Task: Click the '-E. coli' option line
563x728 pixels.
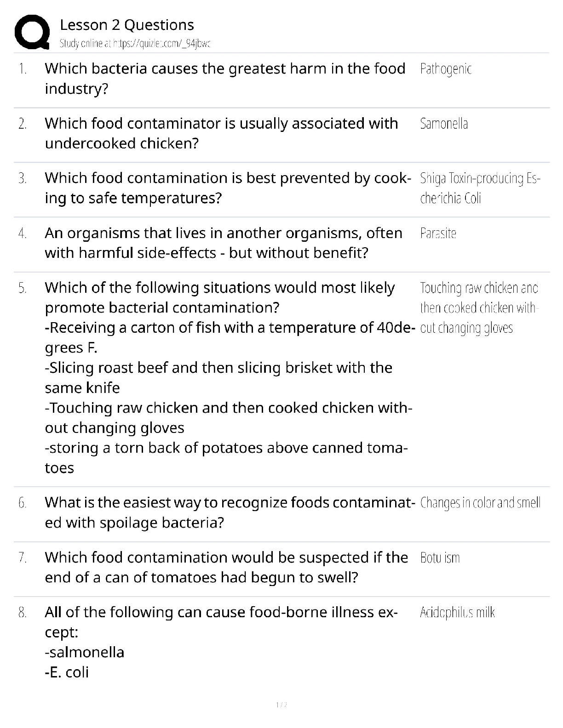Action: 67,672
